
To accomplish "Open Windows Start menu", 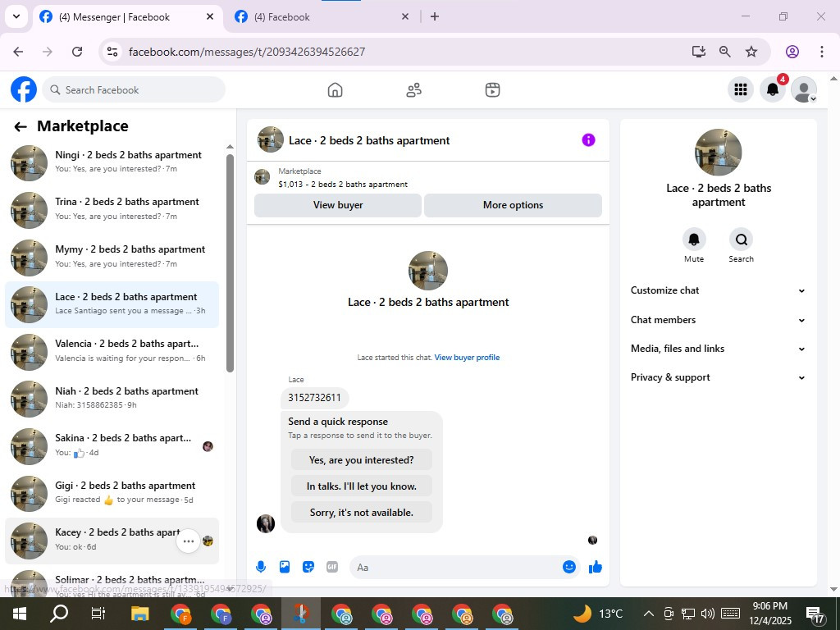I will point(20,614).
